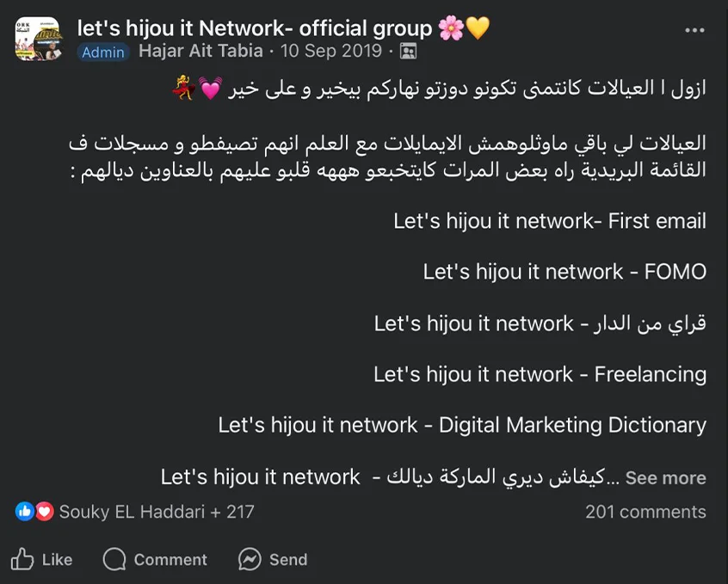The image size is (728, 584).
Task: Click the Messenger Send icon
Action: tap(250, 559)
